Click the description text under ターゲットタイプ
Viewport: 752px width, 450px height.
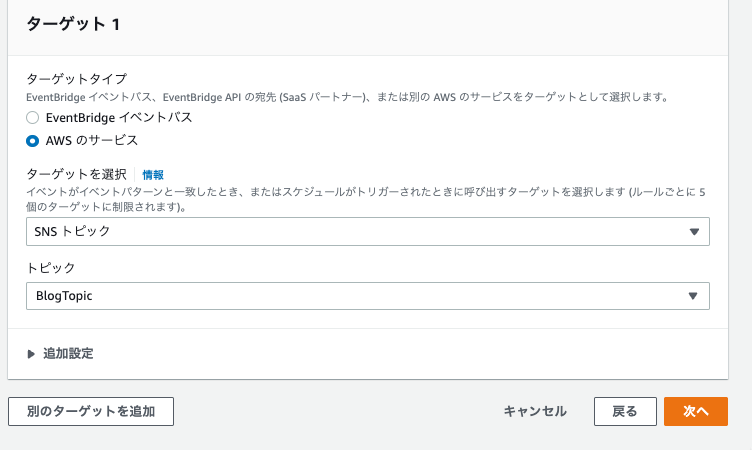coord(347,97)
